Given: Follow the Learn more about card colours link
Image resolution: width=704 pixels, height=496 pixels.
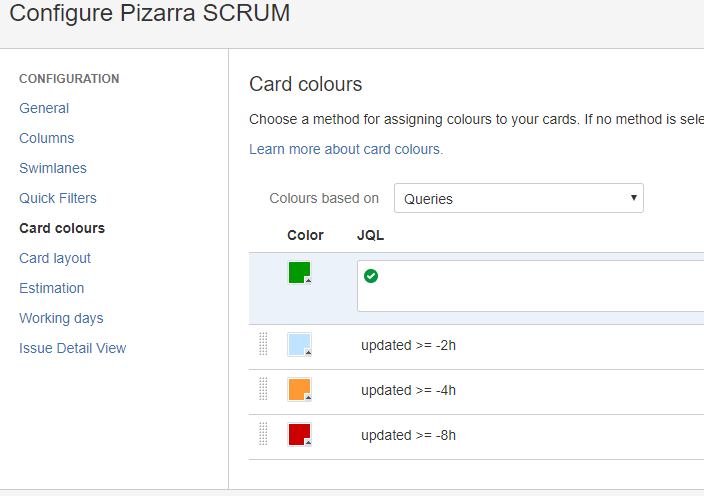Looking at the screenshot, I should [x=346, y=149].
